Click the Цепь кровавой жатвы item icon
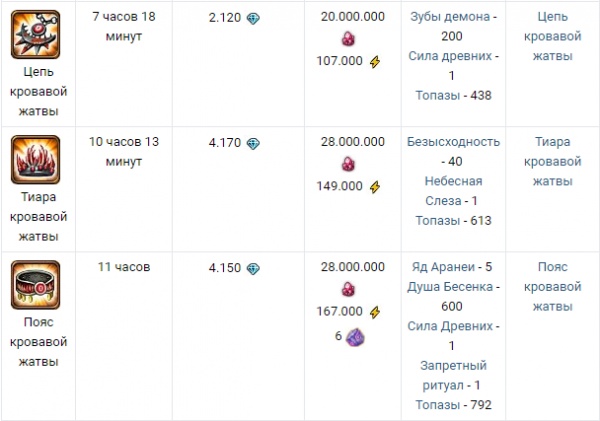This screenshot has width=600, height=421. click(36, 34)
